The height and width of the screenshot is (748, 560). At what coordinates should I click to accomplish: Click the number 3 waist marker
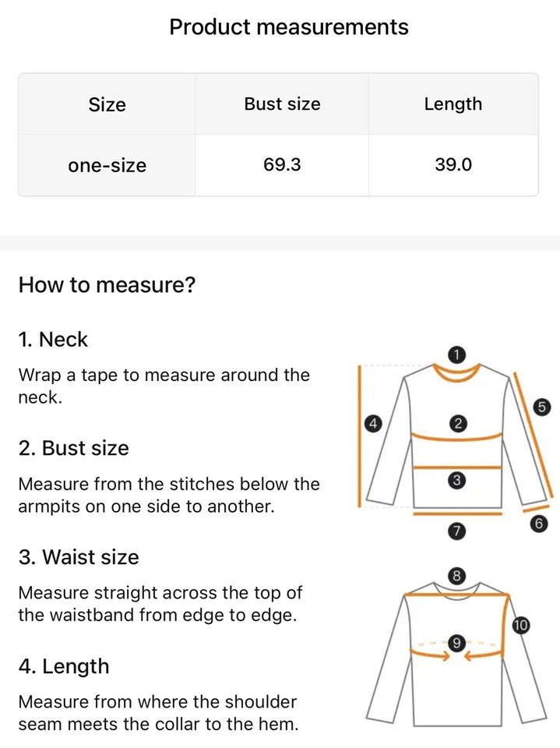click(x=458, y=481)
